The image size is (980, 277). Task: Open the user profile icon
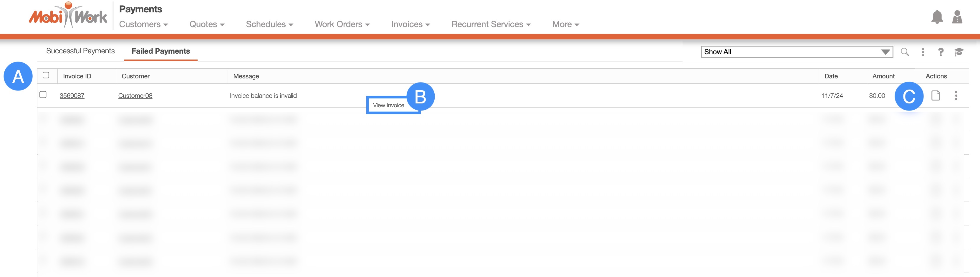tap(957, 17)
